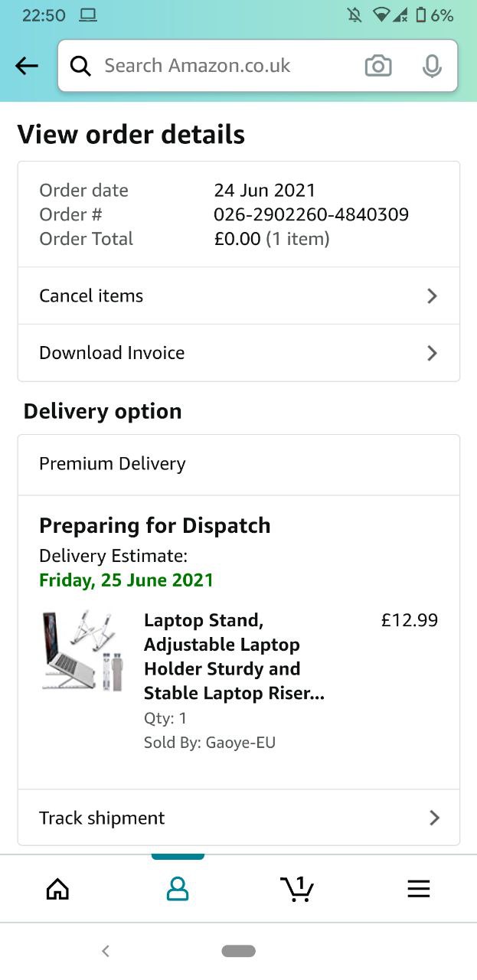Tap the Android home pill
477x980 pixels.
pyautogui.click(x=238, y=951)
